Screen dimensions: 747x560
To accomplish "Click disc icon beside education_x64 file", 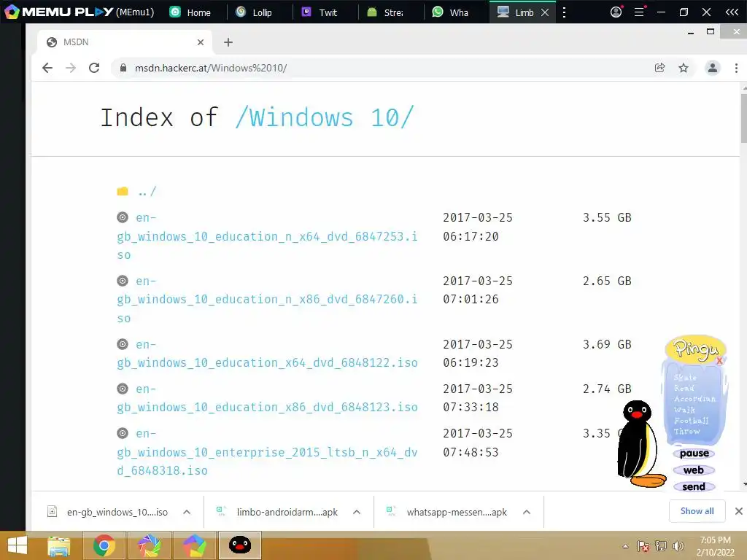I will coord(123,344).
